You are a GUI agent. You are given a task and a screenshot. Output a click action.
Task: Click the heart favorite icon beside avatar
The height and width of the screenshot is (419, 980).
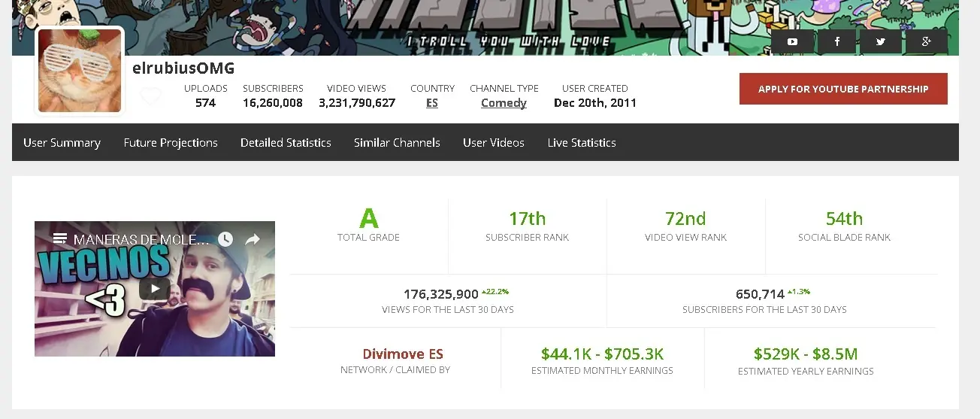click(x=151, y=96)
